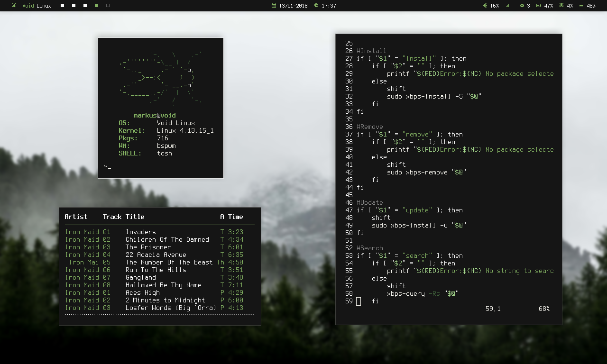The height and width of the screenshot is (364, 607).
Task: Switch to the empty fifth workspace
Action: tap(108, 6)
